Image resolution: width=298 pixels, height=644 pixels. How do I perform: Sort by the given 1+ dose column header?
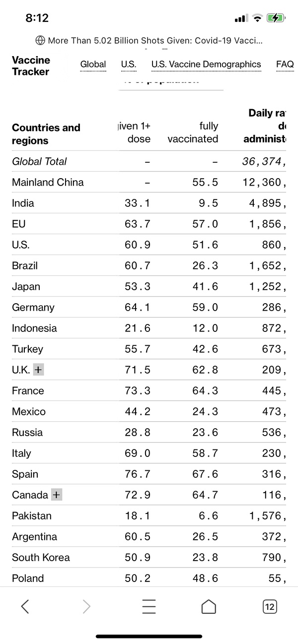pos(135,132)
